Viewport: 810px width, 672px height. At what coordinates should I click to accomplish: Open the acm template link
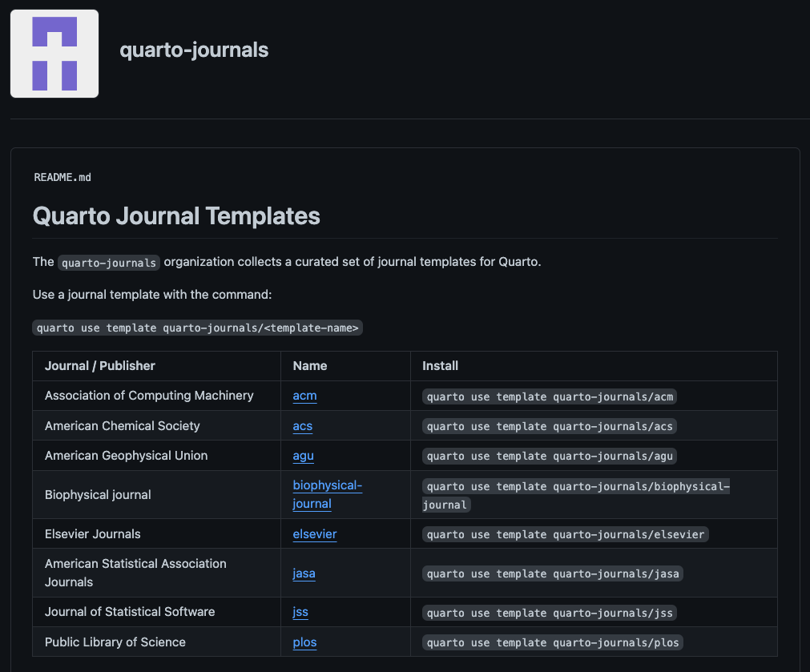(304, 396)
